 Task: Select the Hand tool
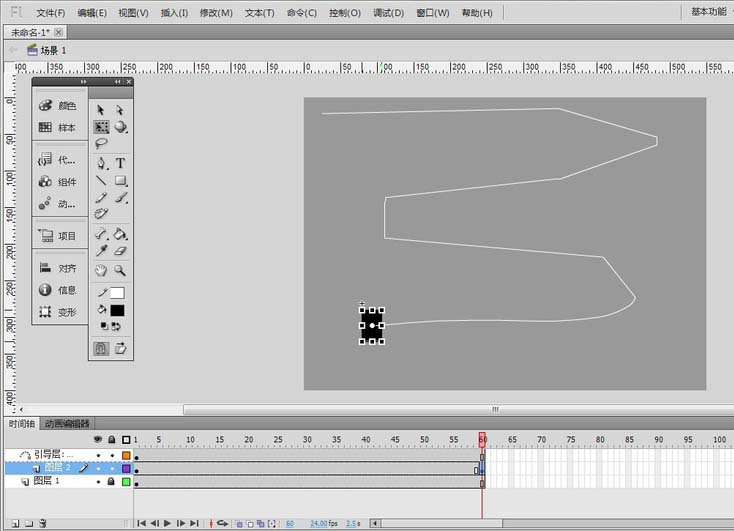101,270
